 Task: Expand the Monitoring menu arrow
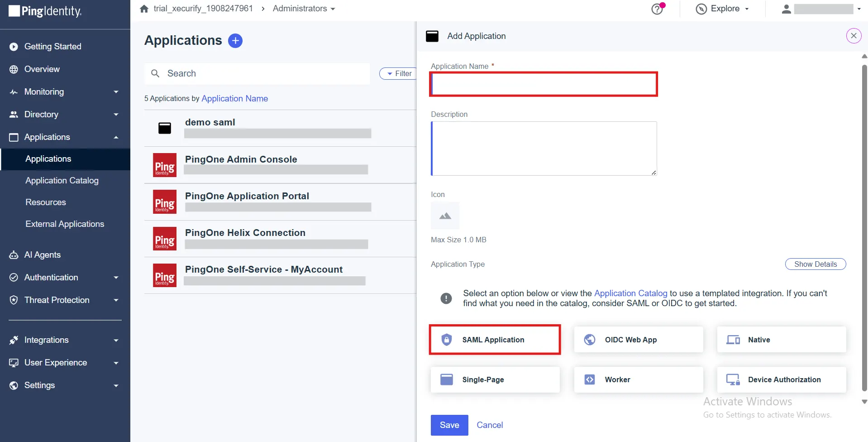click(116, 92)
